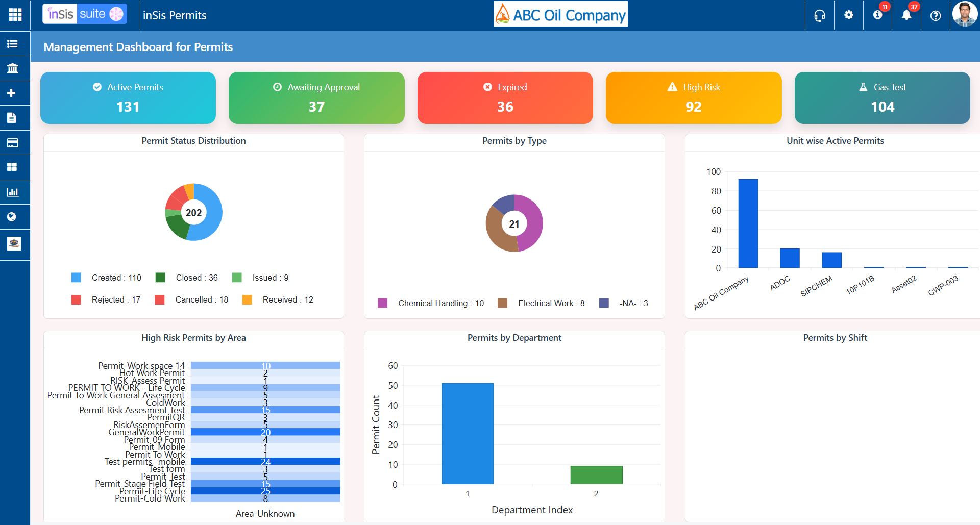Viewport: 980px width, 525px height.
Task: Click the headset support icon
Action: [x=820, y=15]
